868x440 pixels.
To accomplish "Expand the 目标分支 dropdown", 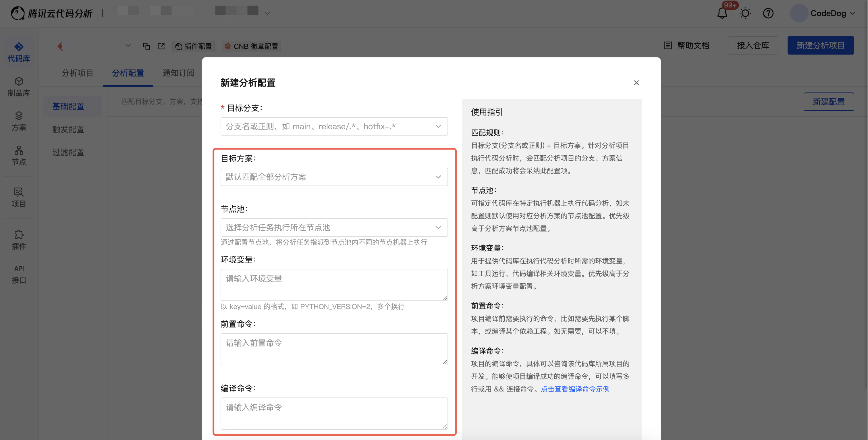I will [x=334, y=126].
